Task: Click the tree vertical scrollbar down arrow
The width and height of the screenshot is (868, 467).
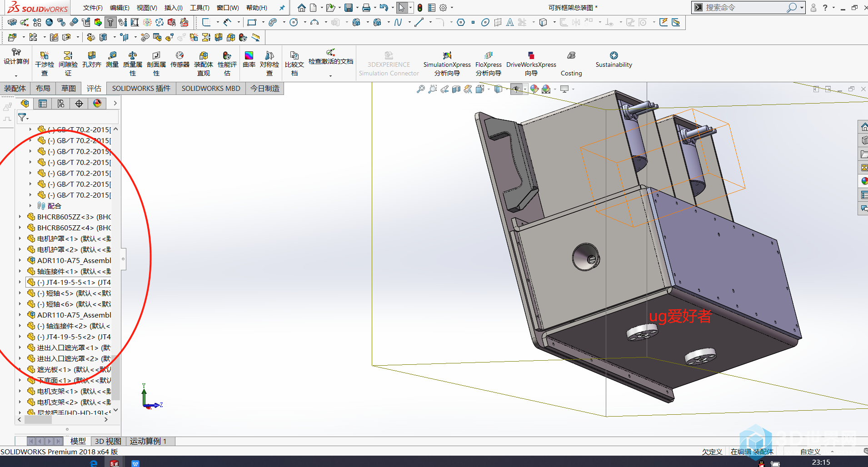Action: (x=116, y=409)
